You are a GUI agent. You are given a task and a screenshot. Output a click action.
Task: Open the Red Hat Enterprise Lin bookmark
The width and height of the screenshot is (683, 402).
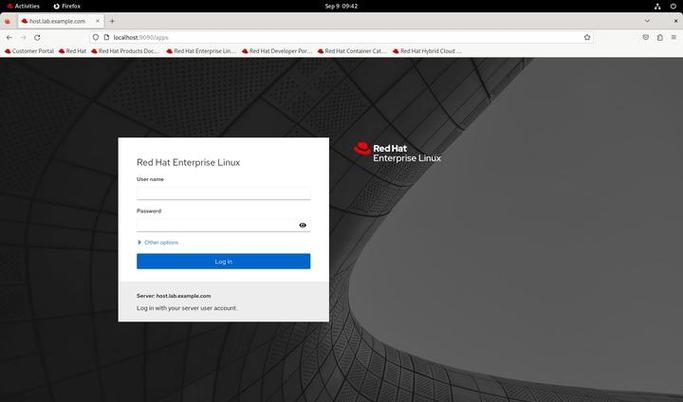(201, 51)
